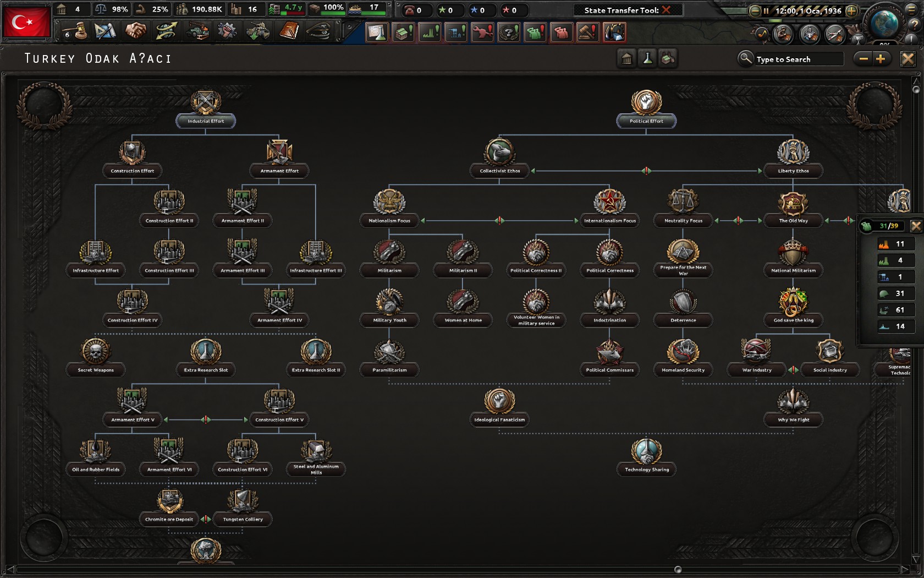Image resolution: width=924 pixels, height=578 pixels.
Task: Click the God save the king icon
Action: coord(793,301)
